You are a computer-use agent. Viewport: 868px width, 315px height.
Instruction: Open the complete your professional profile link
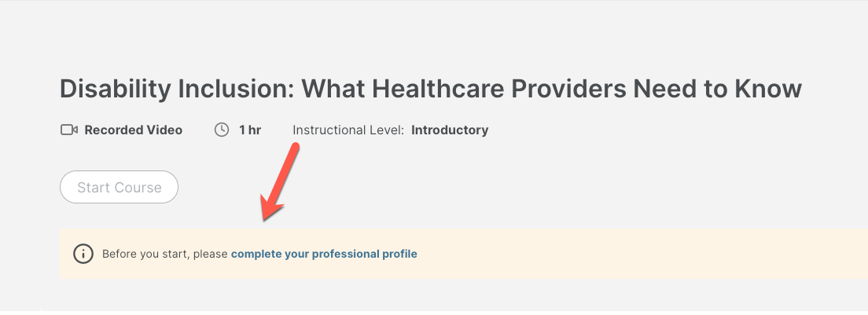pos(324,254)
